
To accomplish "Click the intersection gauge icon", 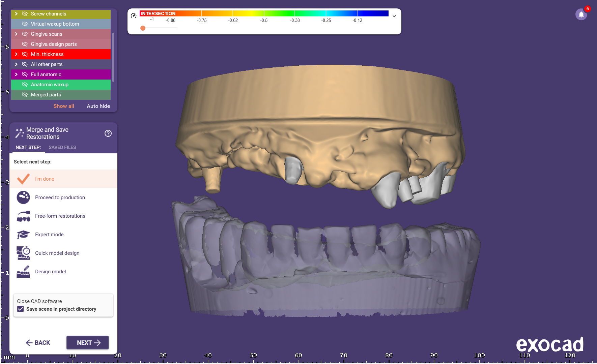I will point(134,16).
